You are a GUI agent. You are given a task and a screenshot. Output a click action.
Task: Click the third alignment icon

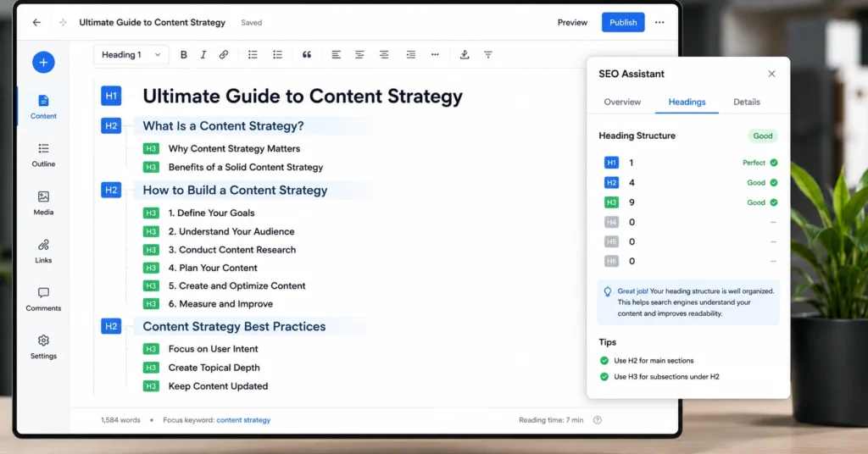pyautogui.click(x=384, y=55)
